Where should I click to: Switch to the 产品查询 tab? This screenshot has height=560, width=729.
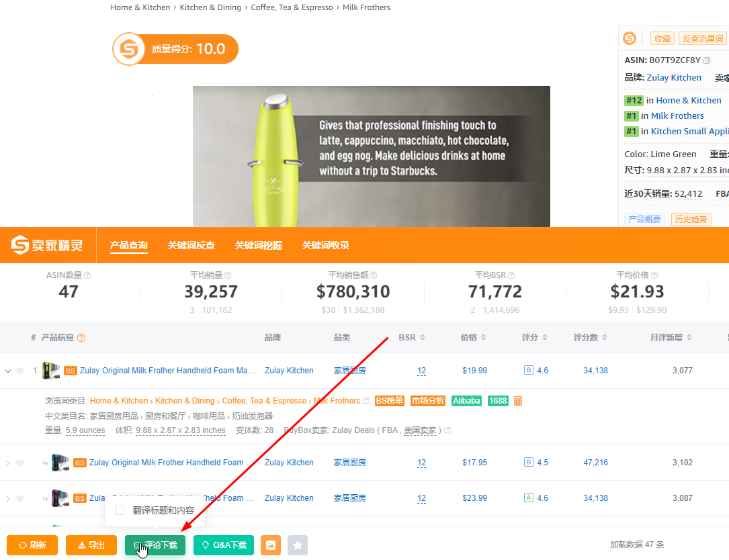129,245
